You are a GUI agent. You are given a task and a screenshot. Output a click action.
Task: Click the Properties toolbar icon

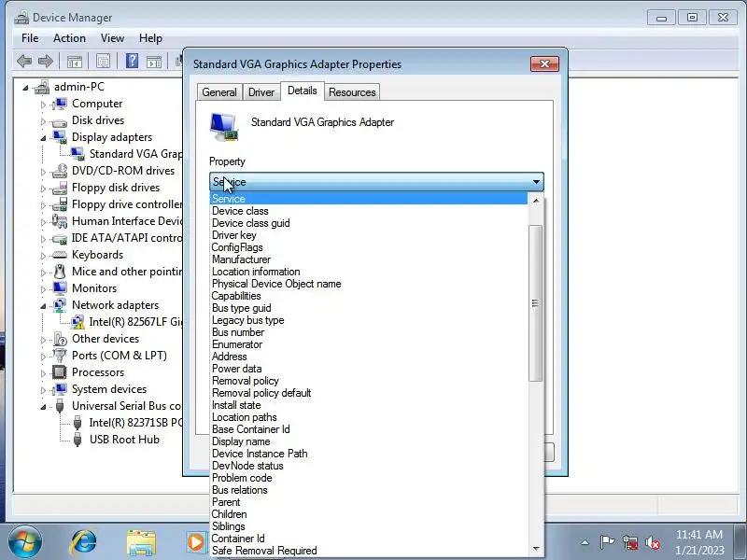coord(104,61)
